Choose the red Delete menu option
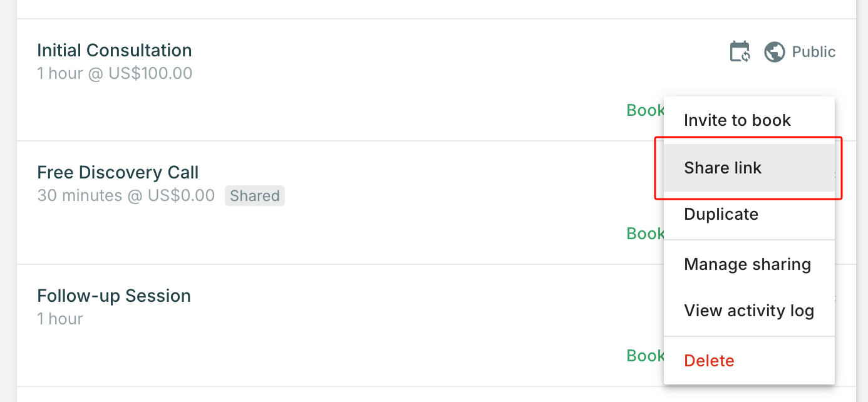This screenshot has width=868, height=402. pos(709,361)
